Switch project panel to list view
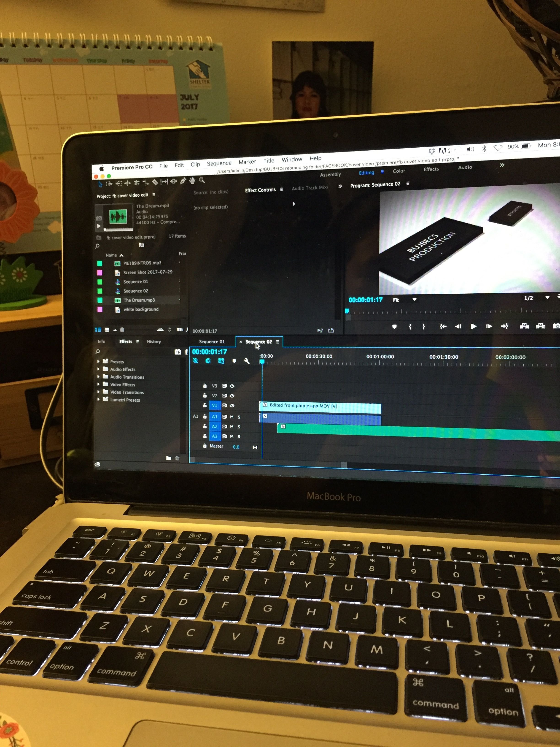560x747 pixels. [x=98, y=330]
